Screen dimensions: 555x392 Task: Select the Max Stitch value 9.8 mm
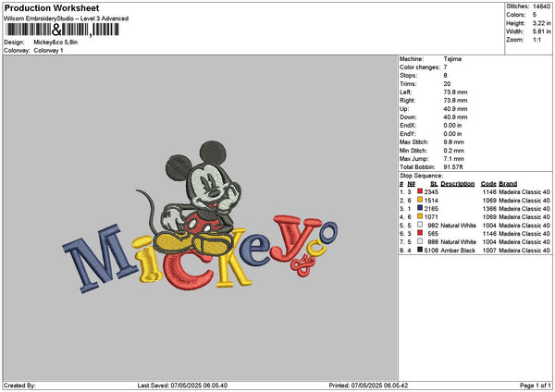pyautogui.click(x=454, y=142)
